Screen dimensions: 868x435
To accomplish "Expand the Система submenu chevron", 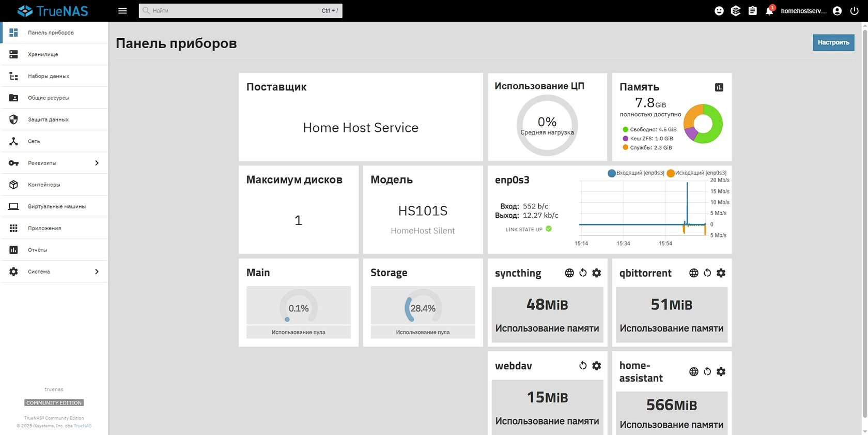I will click(97, 272).
